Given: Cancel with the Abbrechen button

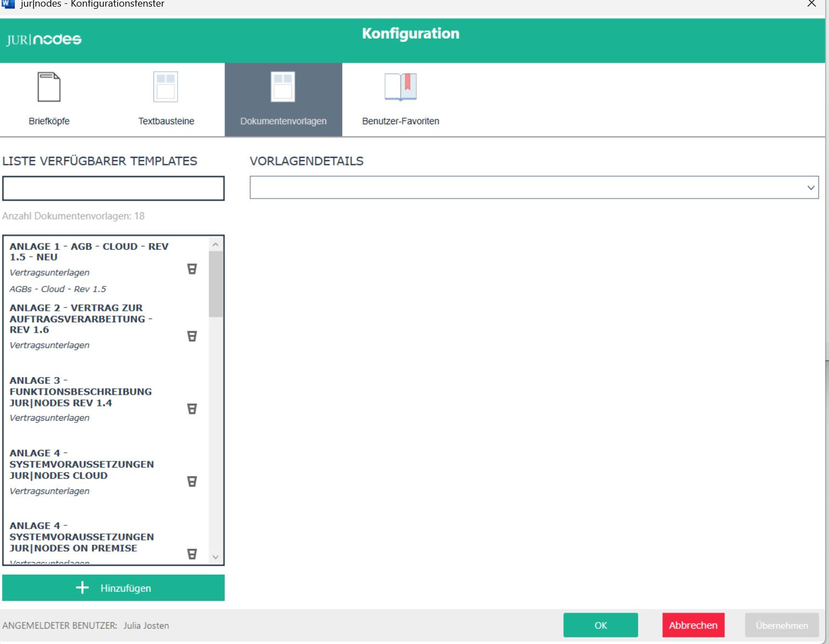Looking at the screenshot, I should 693,625.
